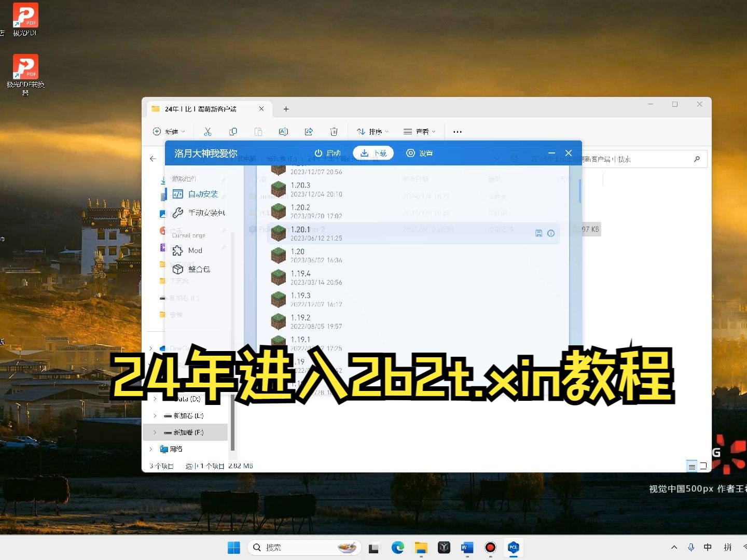Open the 新建 New dropdown in Explorer
The width and height of the screenshot is (747, 560).
pyautogui.click(x=169, y=132)
